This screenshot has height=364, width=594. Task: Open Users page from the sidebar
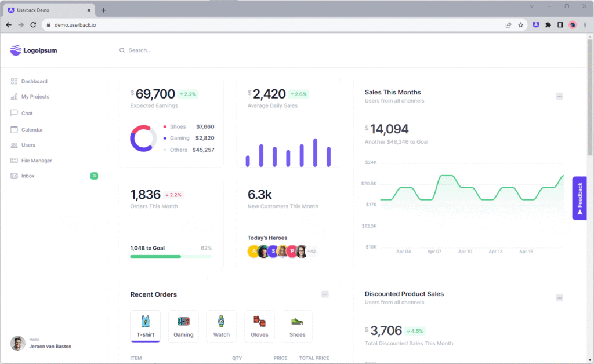point(28,145)
